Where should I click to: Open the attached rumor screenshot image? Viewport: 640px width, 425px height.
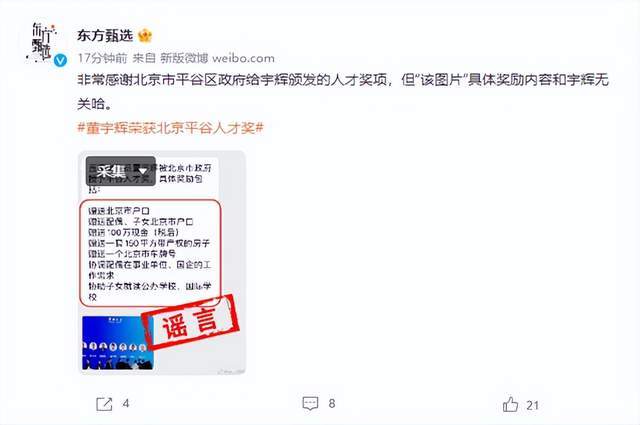(162, 263)
